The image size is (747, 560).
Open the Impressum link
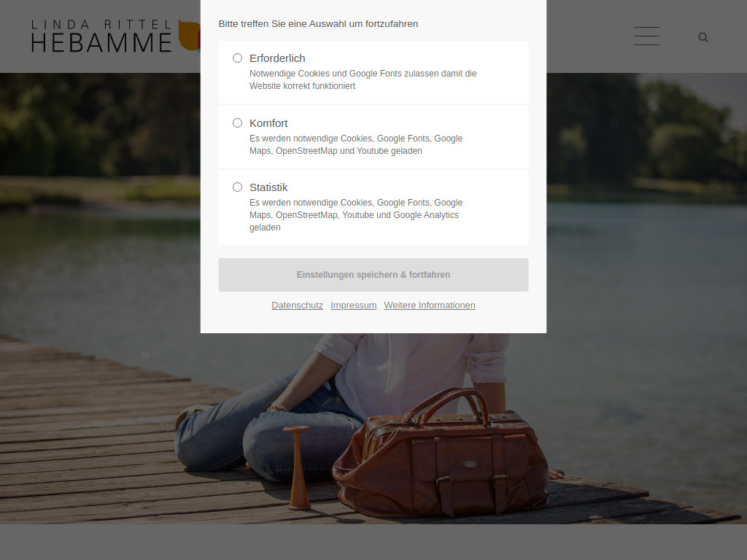coord(353,306)
